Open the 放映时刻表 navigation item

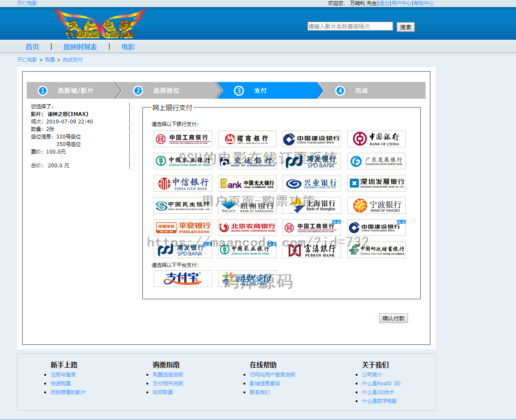[80, 47]
